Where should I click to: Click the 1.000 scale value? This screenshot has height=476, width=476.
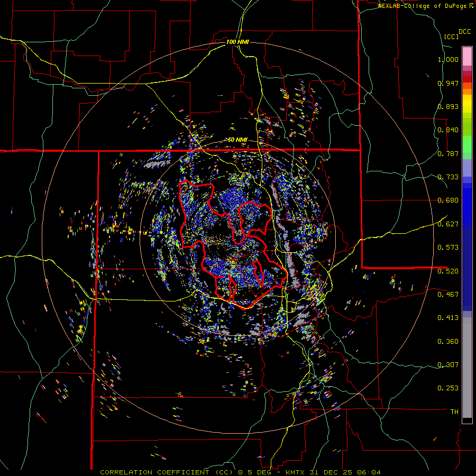448,59
